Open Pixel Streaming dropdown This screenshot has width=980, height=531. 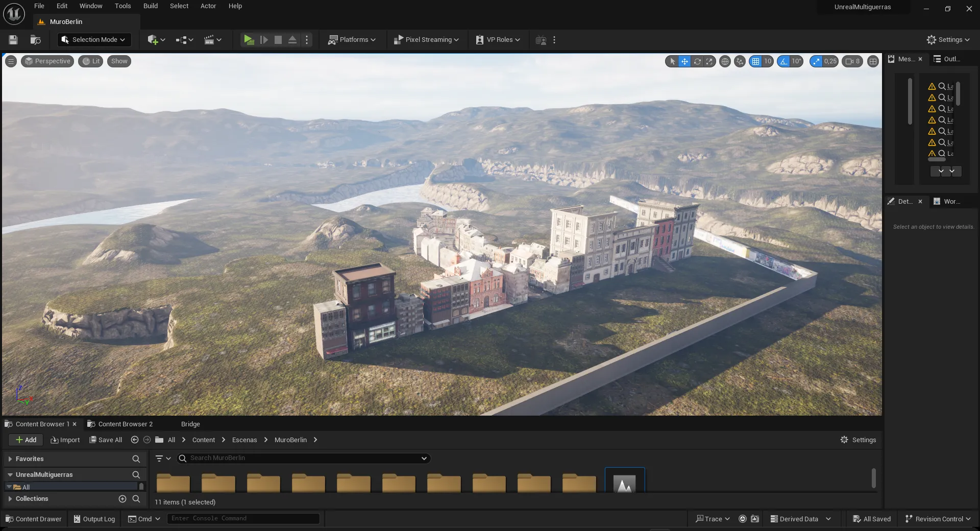426,40
